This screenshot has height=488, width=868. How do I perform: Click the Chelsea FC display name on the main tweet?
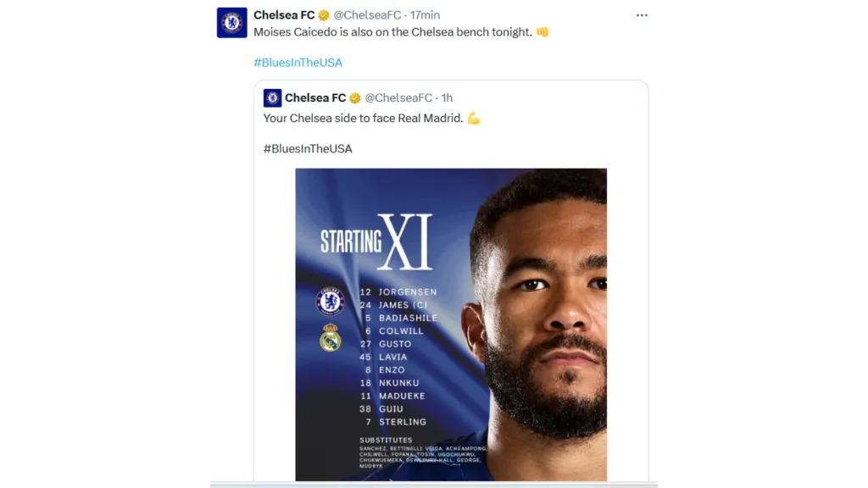coord(286,14)
